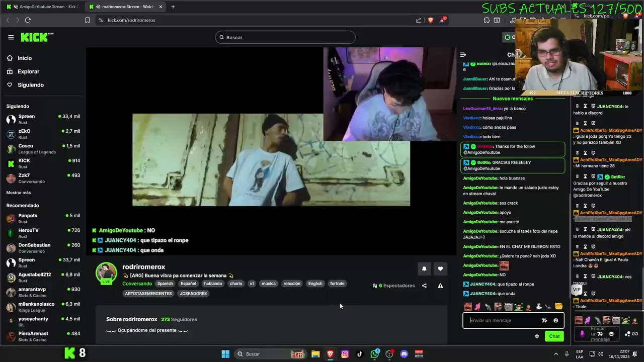Open recommended channel Panpots

click(x=43, y=218)
